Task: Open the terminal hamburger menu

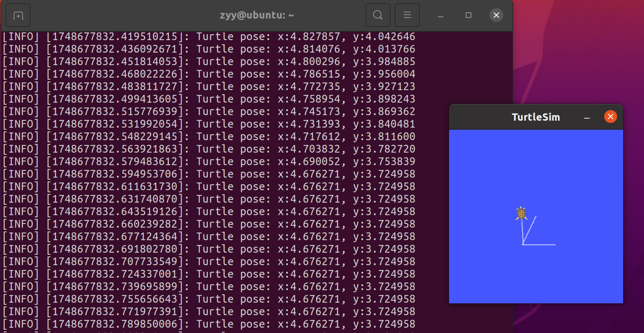Action: click(407, 15)
